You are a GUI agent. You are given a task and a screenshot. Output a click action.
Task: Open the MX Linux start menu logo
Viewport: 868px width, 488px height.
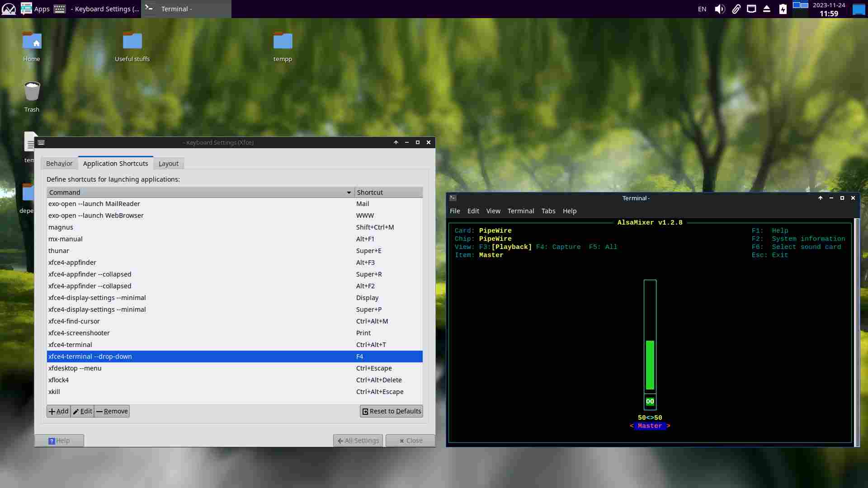9,9
